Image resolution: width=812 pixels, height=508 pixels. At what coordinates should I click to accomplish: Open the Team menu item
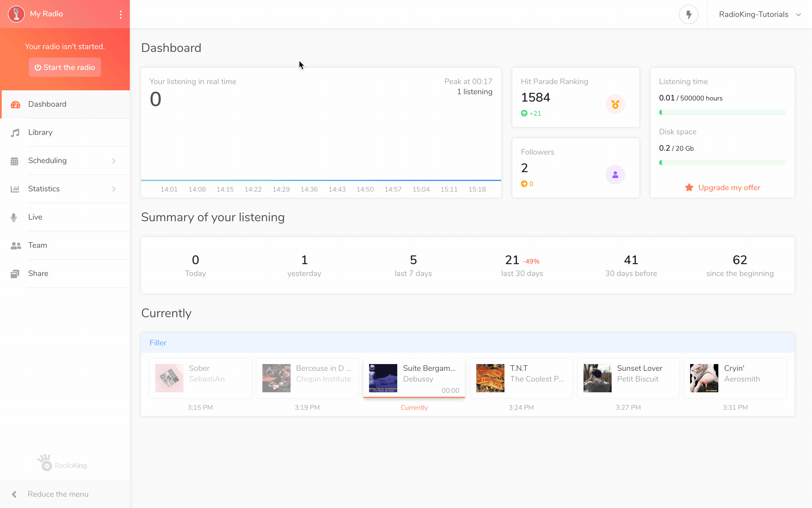[65, 245]
